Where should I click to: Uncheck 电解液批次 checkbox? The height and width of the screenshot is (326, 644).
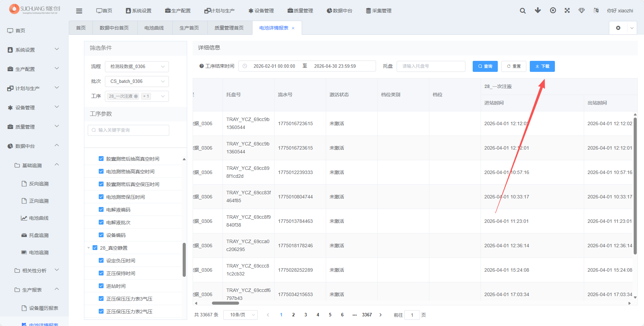click(101, 222)
